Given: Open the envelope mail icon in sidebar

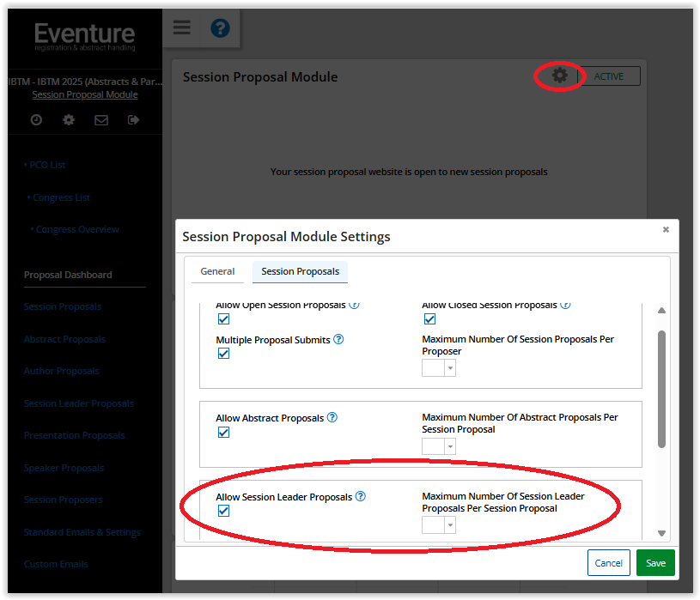Looking at the screenshot, I should click(x=101, y=120).
